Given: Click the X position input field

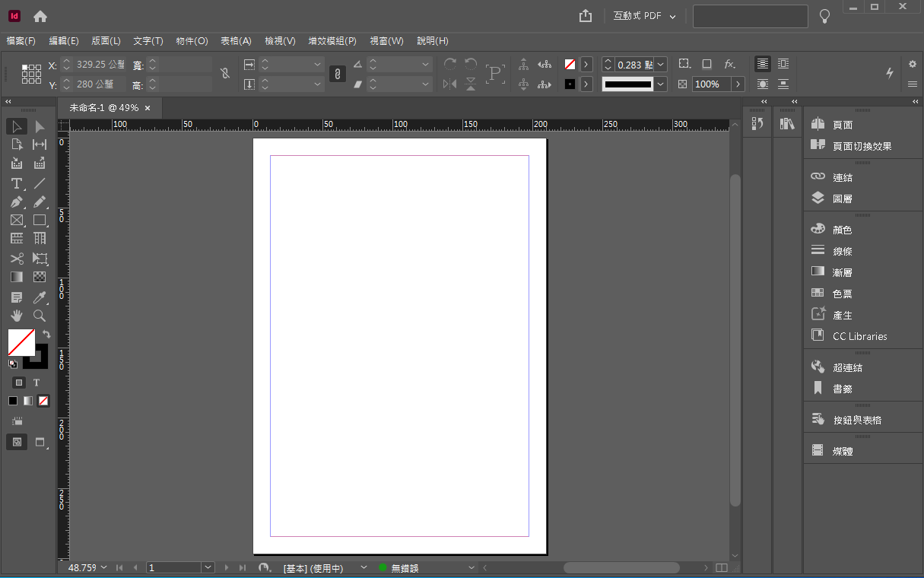Looking at the screenshot, I should [100, 65].
